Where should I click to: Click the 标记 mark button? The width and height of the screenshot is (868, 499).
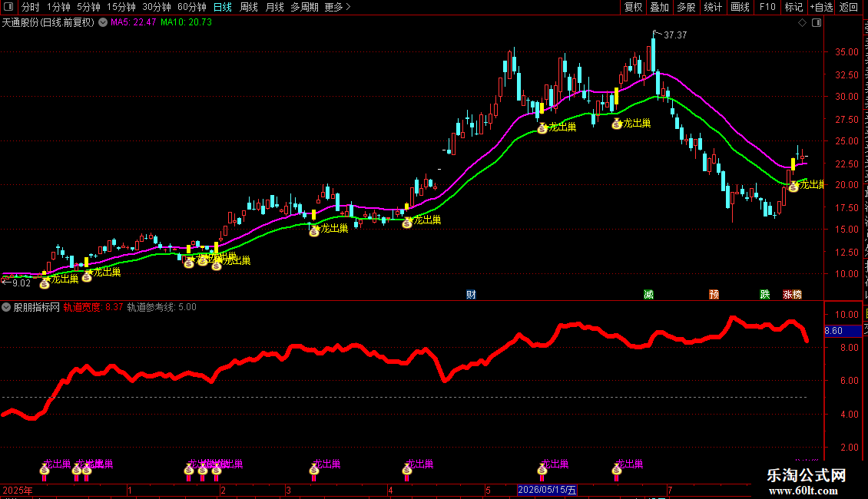(x=793, y=7)
